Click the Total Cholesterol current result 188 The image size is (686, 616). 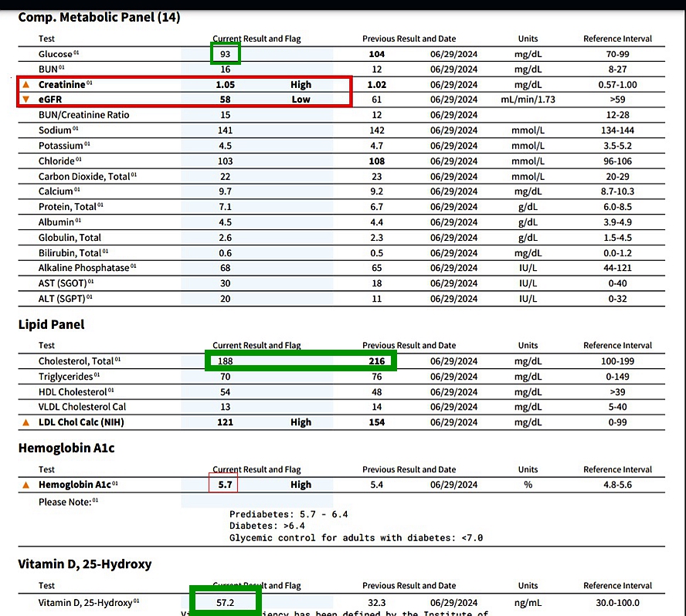pos(226,360)
